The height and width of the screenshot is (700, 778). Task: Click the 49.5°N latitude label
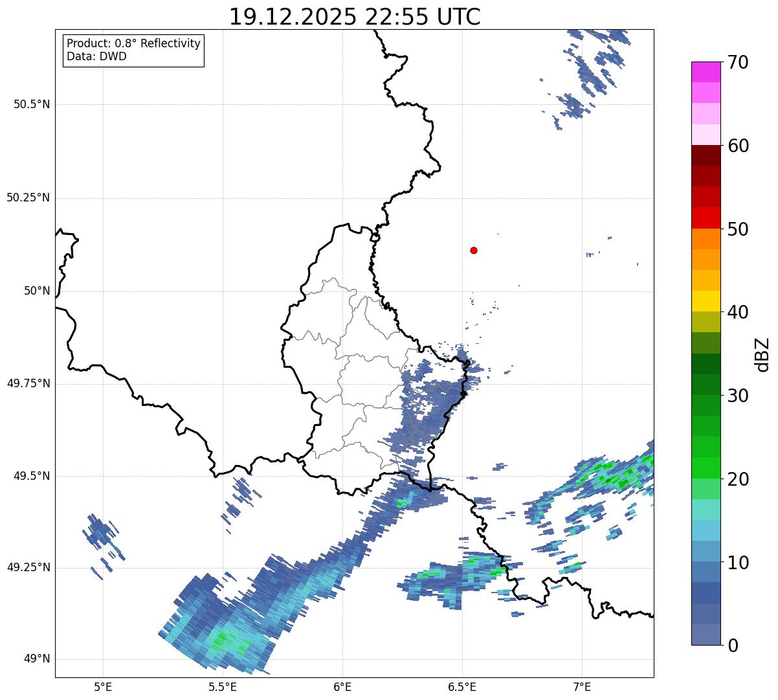tap(32, 476)
